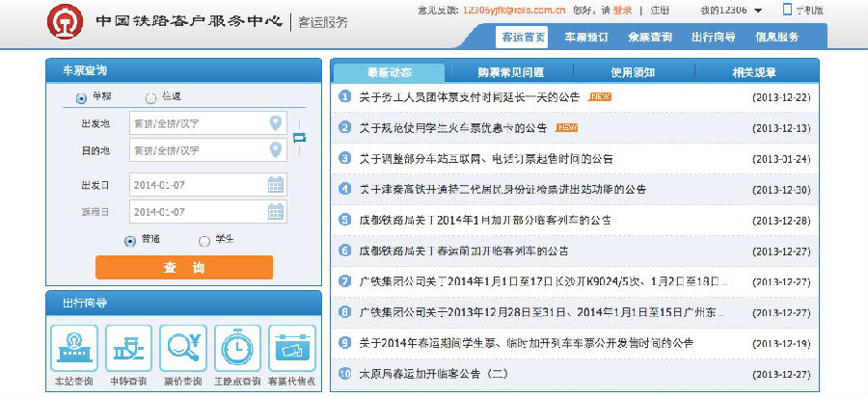This screenshot has height=397, width=868.
Task: Click the China Railway red logo
Action: (x=65, y=21)
